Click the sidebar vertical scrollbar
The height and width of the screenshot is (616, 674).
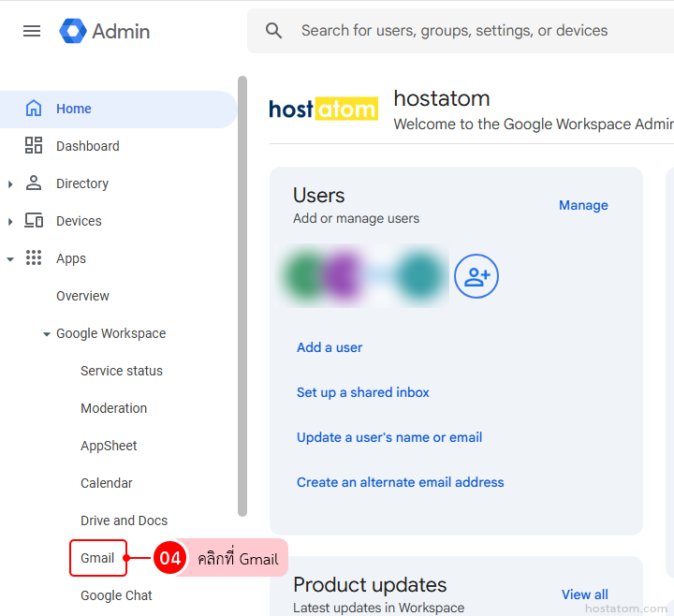[242, 296]
